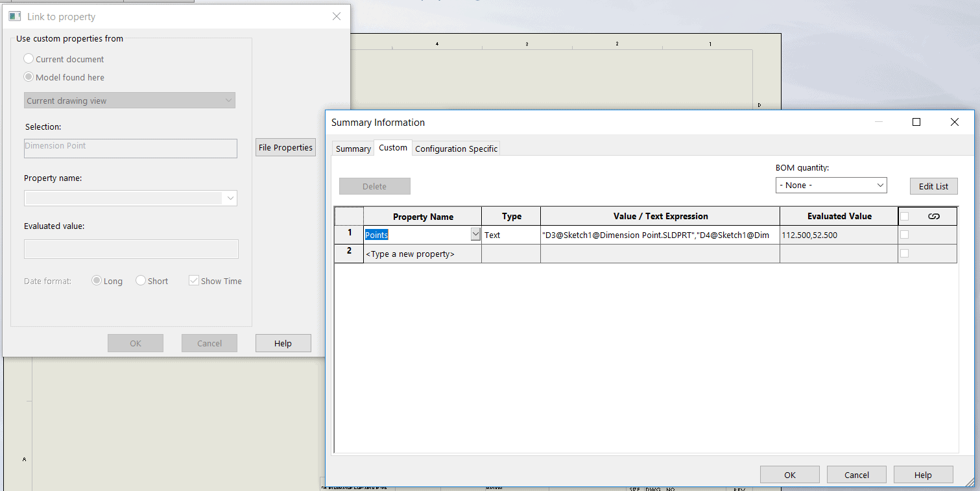Tick the link checkbox in the Points row
980x491 pixels.
click(905, 235)
